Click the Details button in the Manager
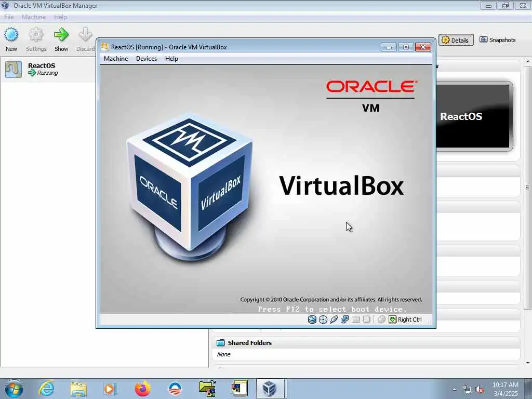 point(456,40)
